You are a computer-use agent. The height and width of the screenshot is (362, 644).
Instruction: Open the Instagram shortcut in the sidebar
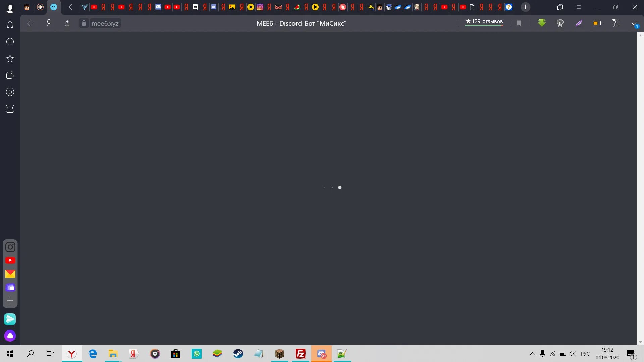point(10,247)
